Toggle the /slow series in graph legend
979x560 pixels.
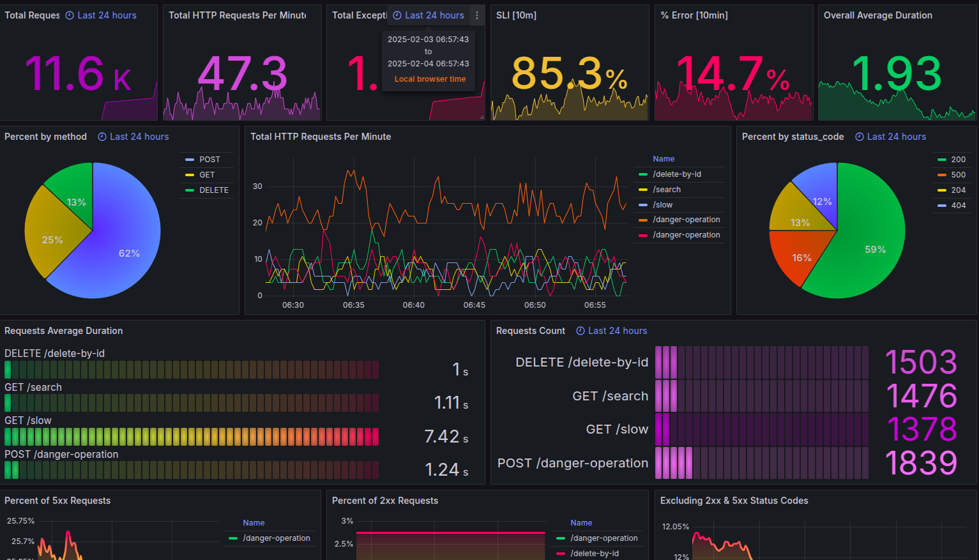pos(662,205)
